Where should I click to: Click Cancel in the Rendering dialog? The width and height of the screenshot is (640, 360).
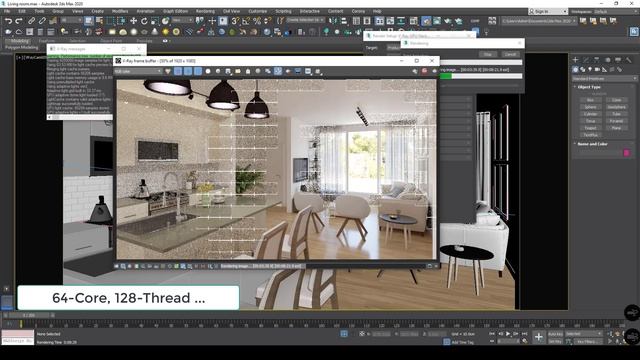point(510,54)
